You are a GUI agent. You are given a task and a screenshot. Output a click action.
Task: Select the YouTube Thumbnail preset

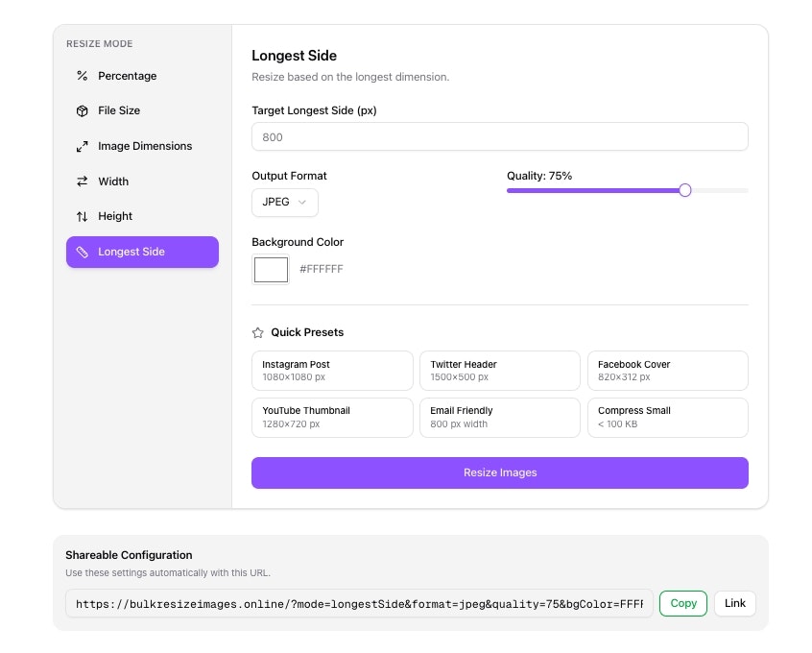pyautogui.click(x=332, y=417)
